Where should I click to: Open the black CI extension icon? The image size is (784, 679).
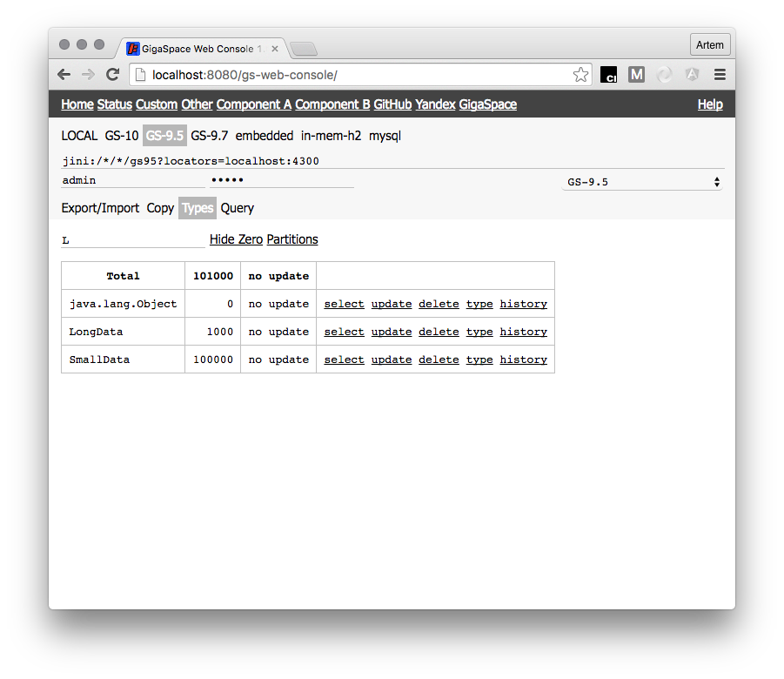tap(608, 75)
